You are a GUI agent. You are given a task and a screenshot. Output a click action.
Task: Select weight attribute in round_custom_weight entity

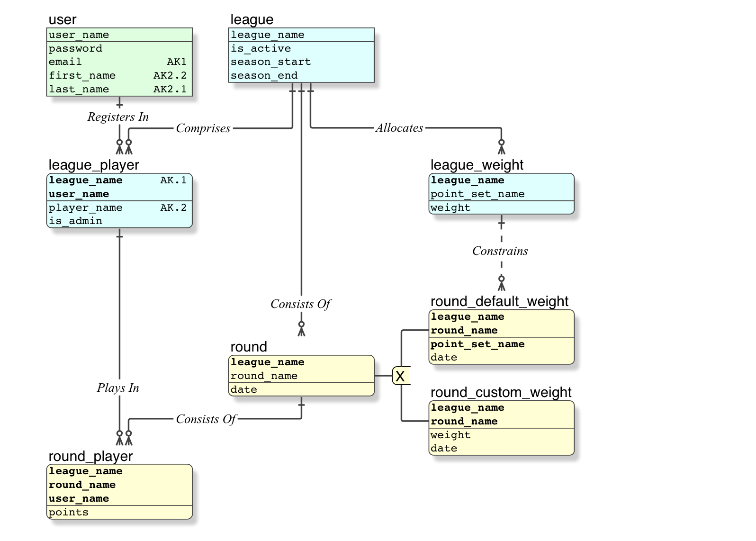tap(450, 435)
